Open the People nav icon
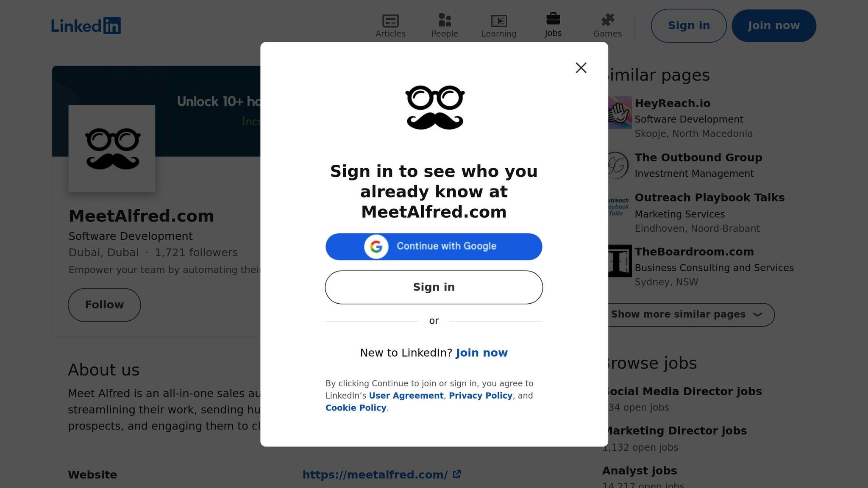Screen dimensions: 868x488 pos(445,20)
